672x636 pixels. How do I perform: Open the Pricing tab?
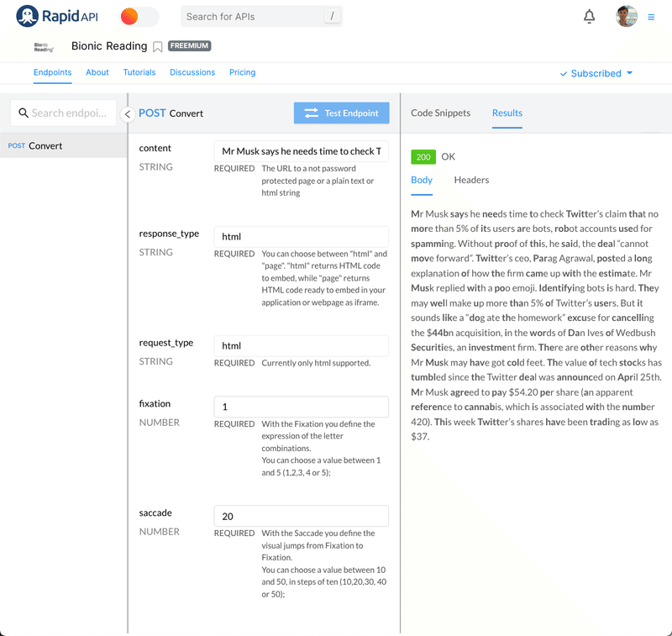242,72
